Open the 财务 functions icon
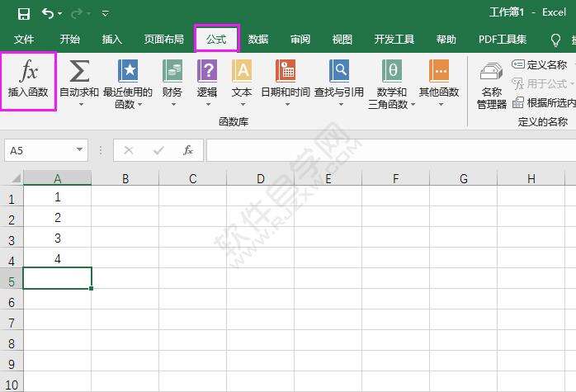This screenshot has width=576, height=392. pos(172,71)
